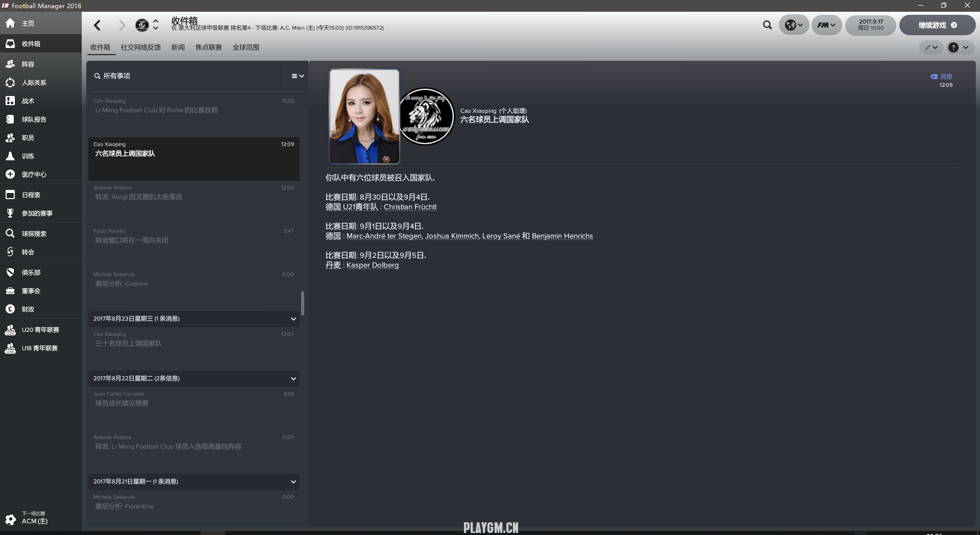Open U20 青年联赛 team icon
The width and height of the screenshot is (980, 535).
click(10, 330)
